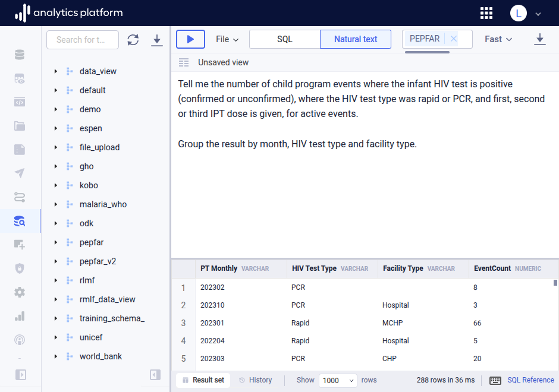
Task: Select the odk schema
Action: [x=87, y=223]
